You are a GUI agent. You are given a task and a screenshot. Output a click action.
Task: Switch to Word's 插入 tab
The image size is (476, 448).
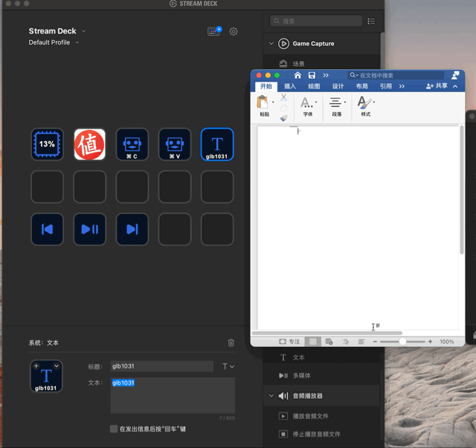(290, 86)
